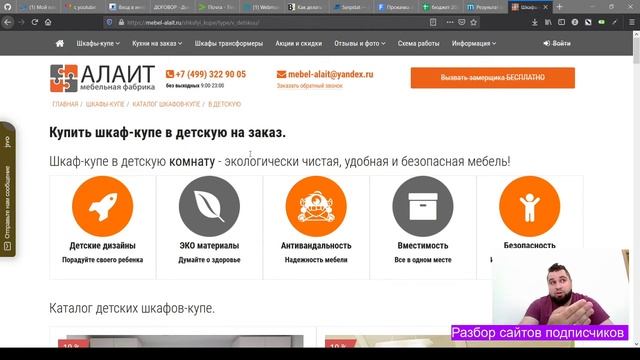
Task: Click the leaf ЭКО материалы icon
Action: point(209,206)
